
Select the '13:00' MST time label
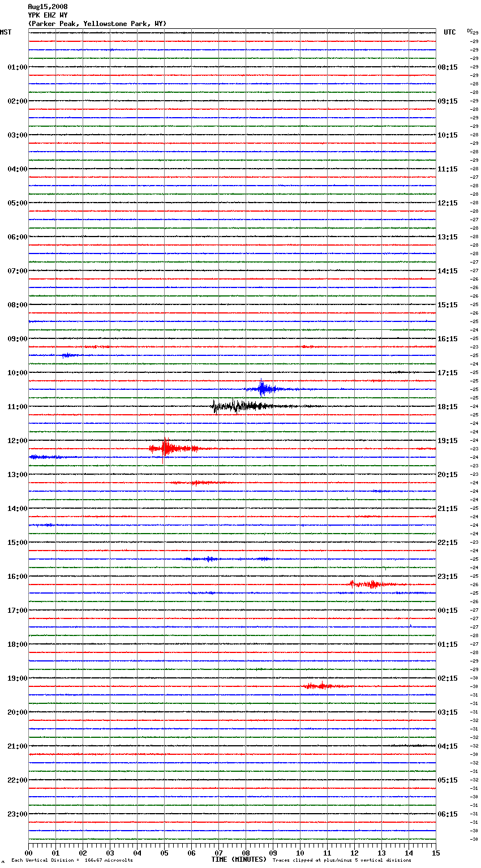pos(18,475)
